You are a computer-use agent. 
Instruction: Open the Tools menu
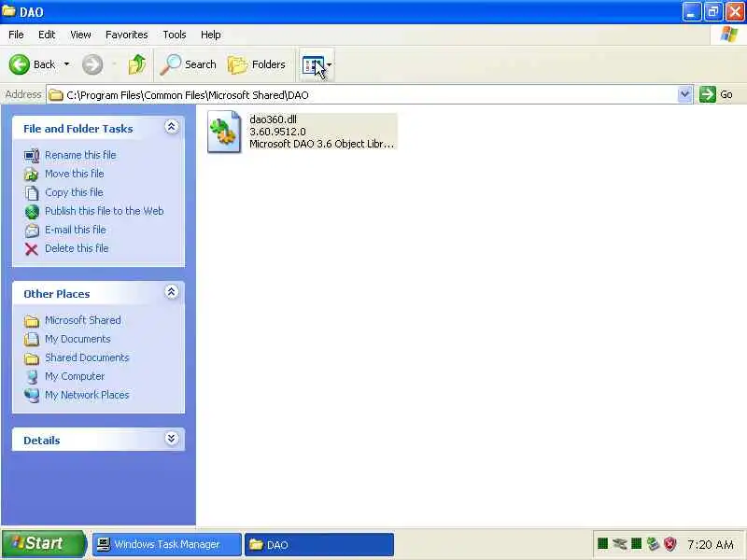[x=175, y=35]
